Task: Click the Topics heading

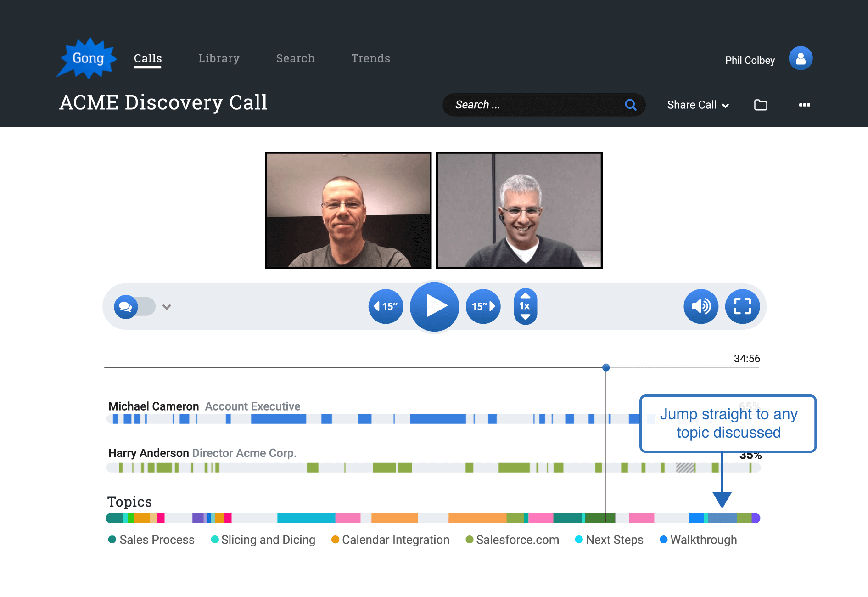Action: 129,501
